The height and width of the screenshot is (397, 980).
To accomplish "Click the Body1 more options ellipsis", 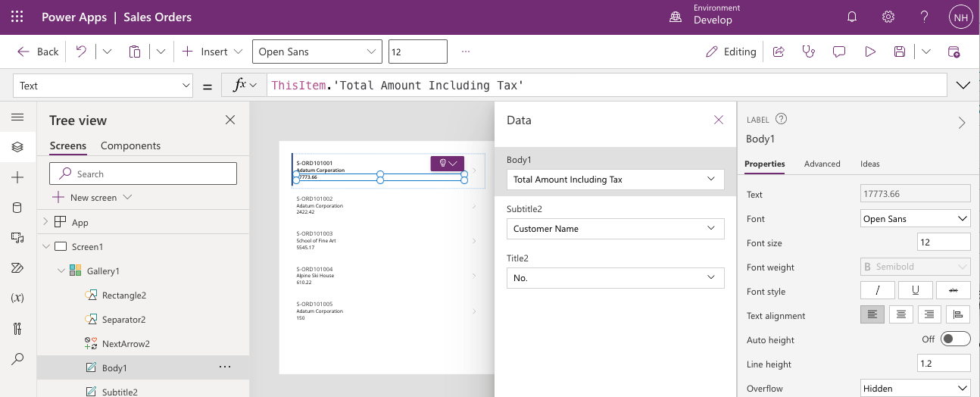I will (225, 367).
